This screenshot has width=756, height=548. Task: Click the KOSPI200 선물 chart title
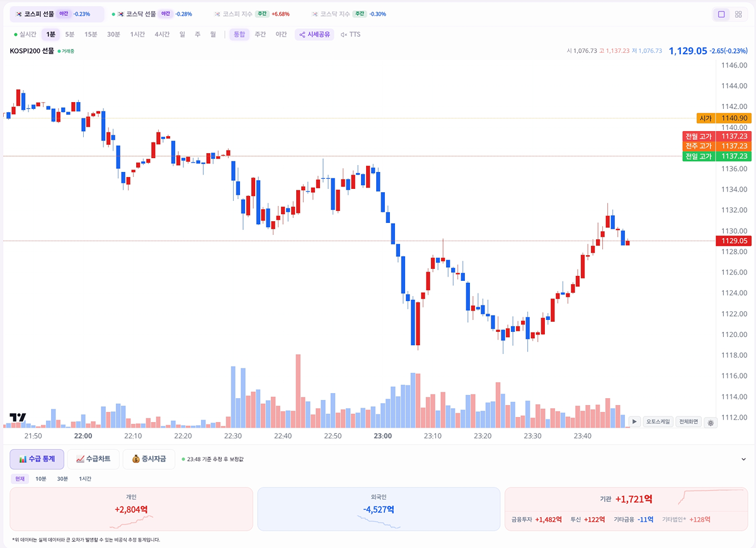pyautogui.click(x=32, y=51)
